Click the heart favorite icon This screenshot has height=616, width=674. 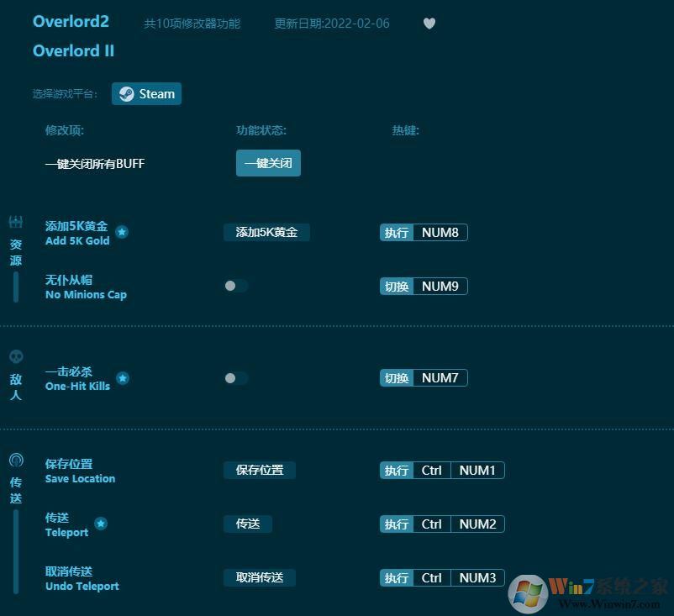tap(429, 23)
